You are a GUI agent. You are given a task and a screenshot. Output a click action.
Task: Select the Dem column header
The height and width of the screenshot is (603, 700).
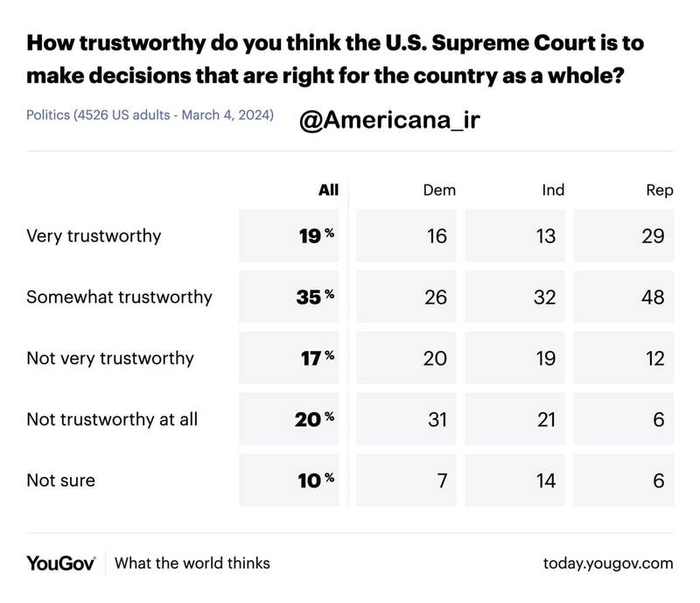tap(438, 190)
